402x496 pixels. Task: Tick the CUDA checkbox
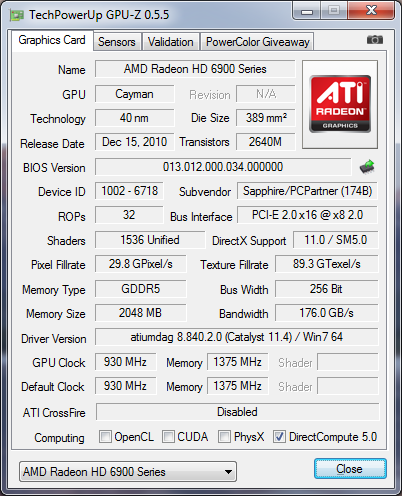(x=168, y=436)
